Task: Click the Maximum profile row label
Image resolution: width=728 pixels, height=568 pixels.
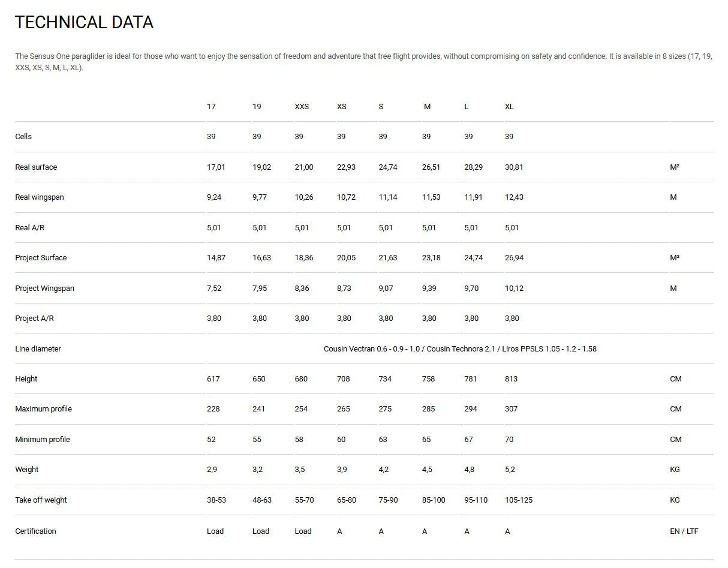Action: pyautogui.click(x=43, y=409)
